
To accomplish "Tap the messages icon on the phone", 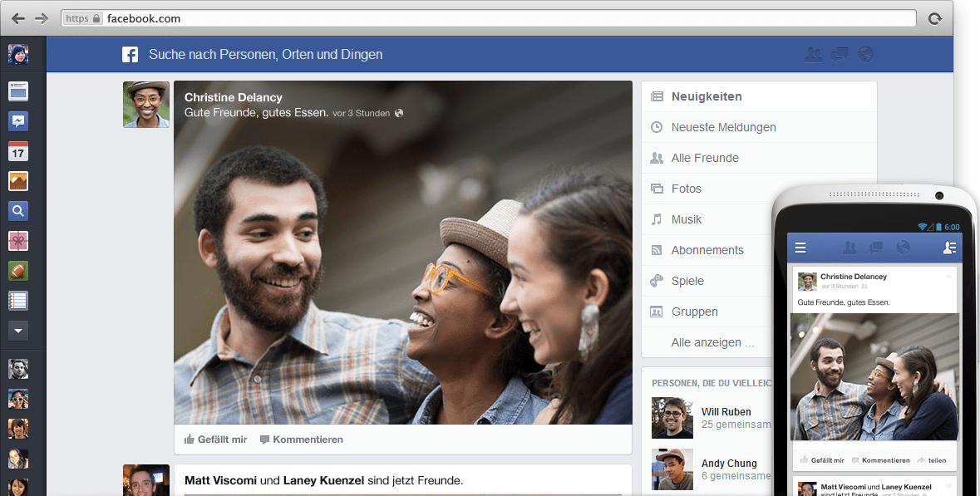I will [876, 248].
